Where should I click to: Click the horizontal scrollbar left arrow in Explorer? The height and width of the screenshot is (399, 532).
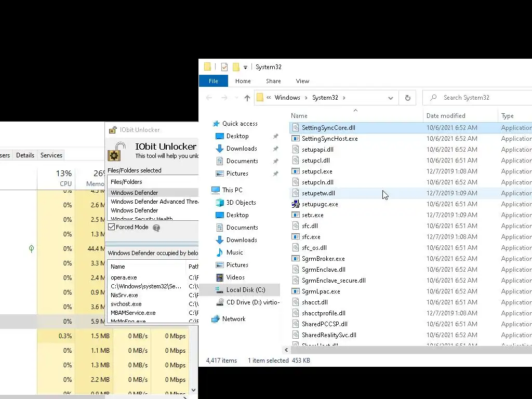pyautogui.click(x=286, y=350)
